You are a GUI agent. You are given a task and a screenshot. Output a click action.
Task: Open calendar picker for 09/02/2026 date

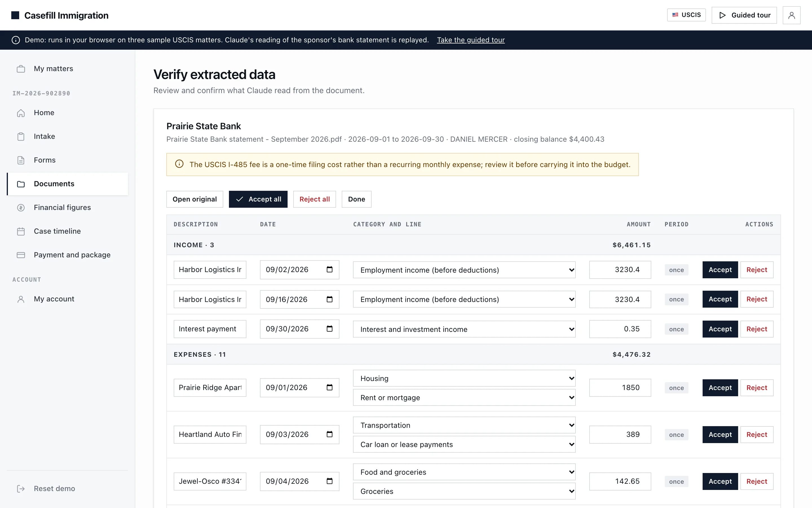330,270
